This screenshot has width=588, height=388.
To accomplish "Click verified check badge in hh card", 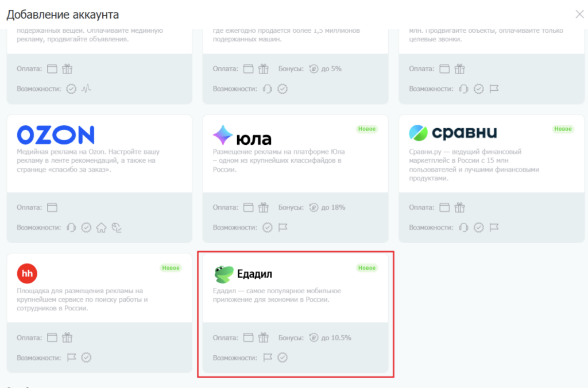I will pyautogui.click(x=86, y=358).
